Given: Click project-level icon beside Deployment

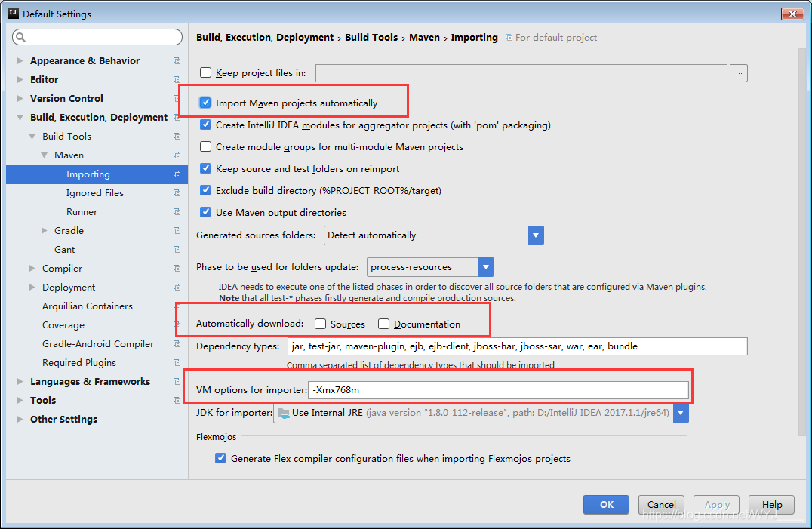Looking at the screenshot, I should point(177,288).
